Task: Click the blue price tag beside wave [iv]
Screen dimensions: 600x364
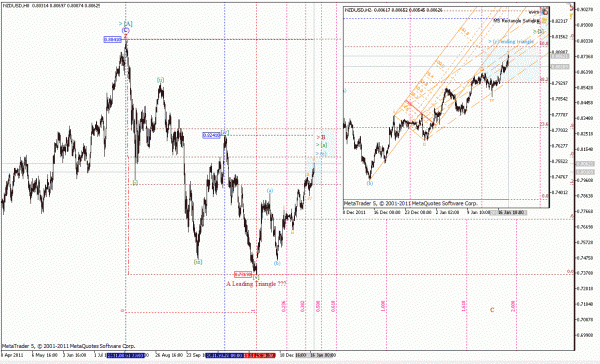Action: [x=212, y=135]
